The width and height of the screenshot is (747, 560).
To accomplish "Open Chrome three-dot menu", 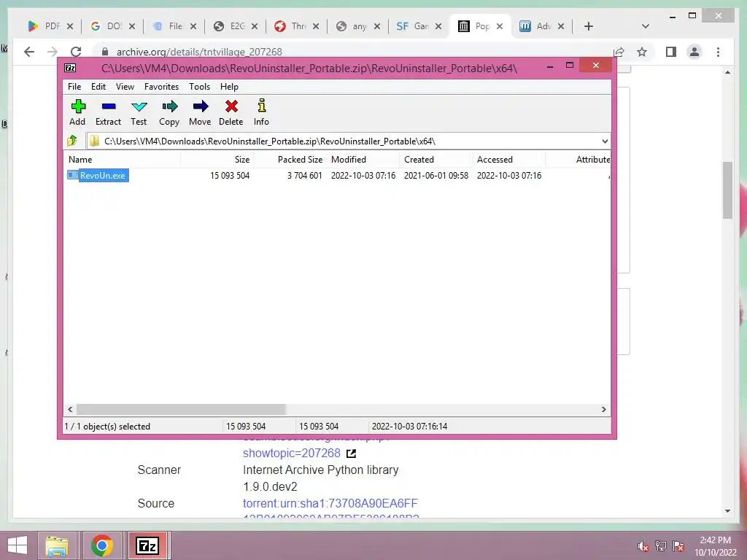I will pos(718,52).
